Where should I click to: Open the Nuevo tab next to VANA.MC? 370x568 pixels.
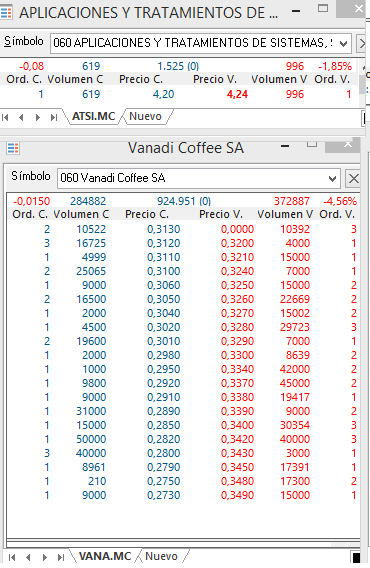tap(161, 556)
